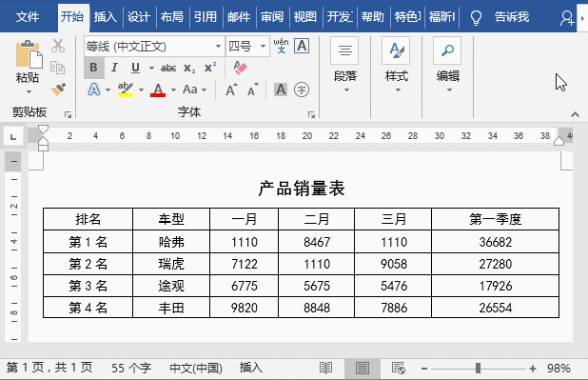Switch to the 邮件 Mailings tab

click(239, 17)
